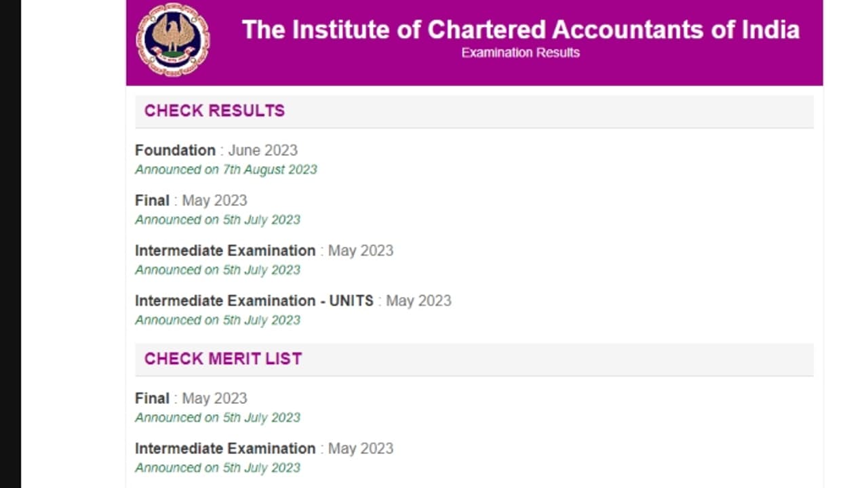Viewport: 868px width, 488px height.
Task: Click the Institute of Chartered Accountants title
Action: [x=520, y=30]
